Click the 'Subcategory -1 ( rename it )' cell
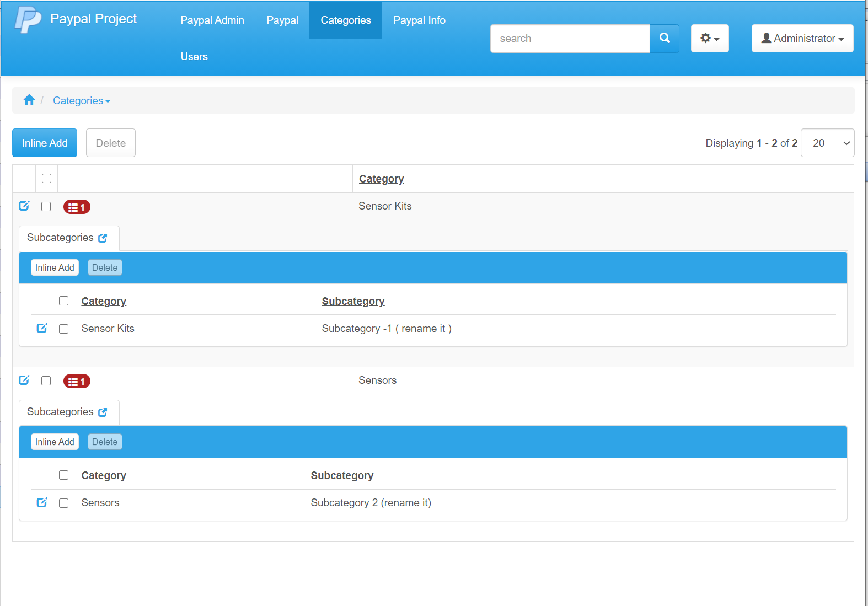Image resolution: width=868 pixels, height=606 pixels. [x=387, y=329]
